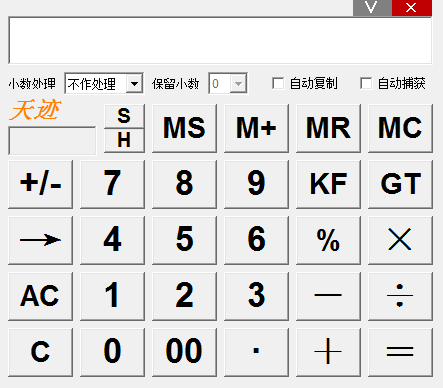Click the digit 9 key
The height and width of the screenshot is (388, 443).
tap(256, 184)
